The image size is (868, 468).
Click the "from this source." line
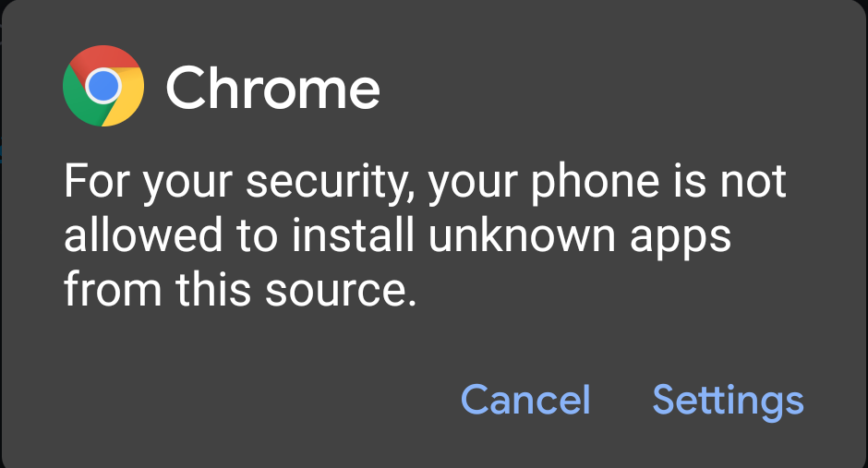coord(235,291)
